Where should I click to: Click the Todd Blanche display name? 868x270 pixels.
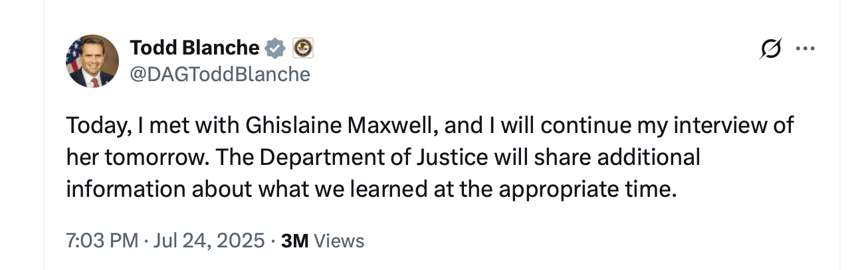coord(194,48)
